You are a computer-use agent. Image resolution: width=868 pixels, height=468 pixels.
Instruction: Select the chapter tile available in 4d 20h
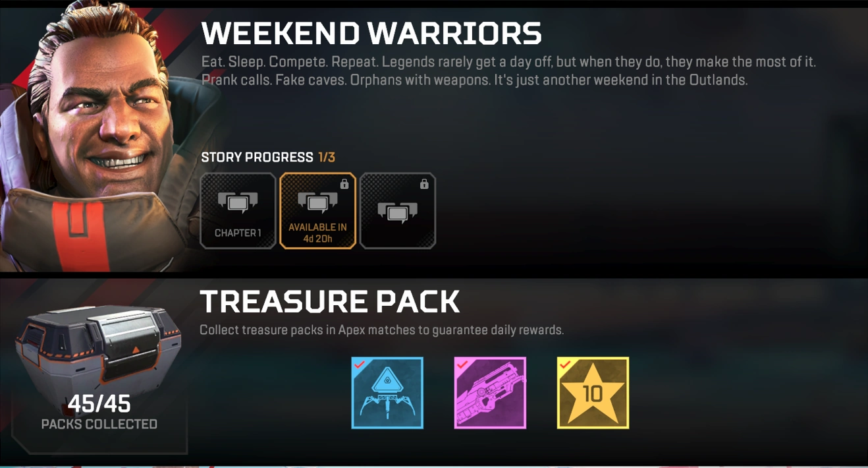click(x=317, y=210)
